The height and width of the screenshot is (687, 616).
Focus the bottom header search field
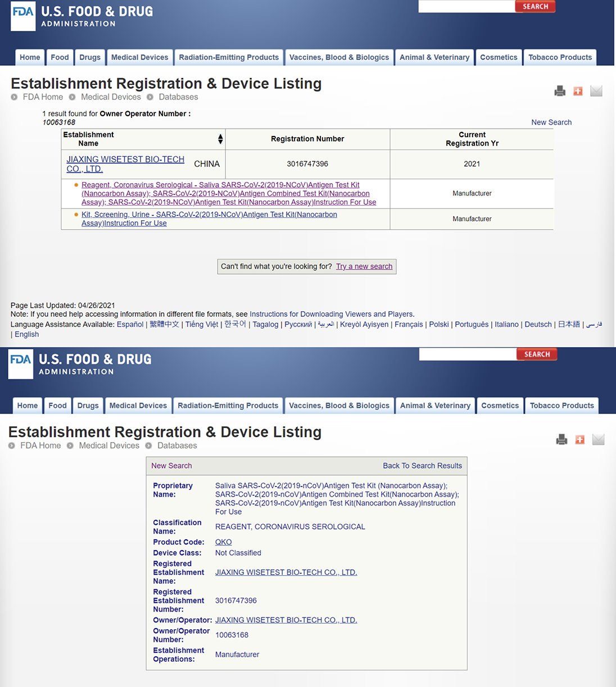(468, 354)
